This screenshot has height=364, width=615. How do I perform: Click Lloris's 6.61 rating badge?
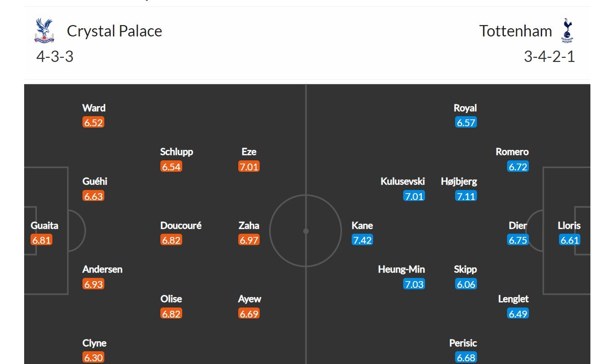[x=569, y=240]
